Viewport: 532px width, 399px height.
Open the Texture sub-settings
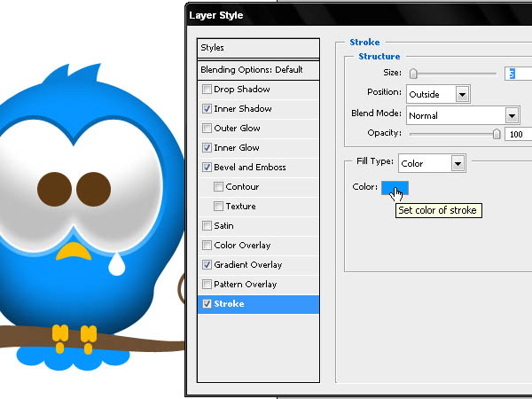pos(240,207)
